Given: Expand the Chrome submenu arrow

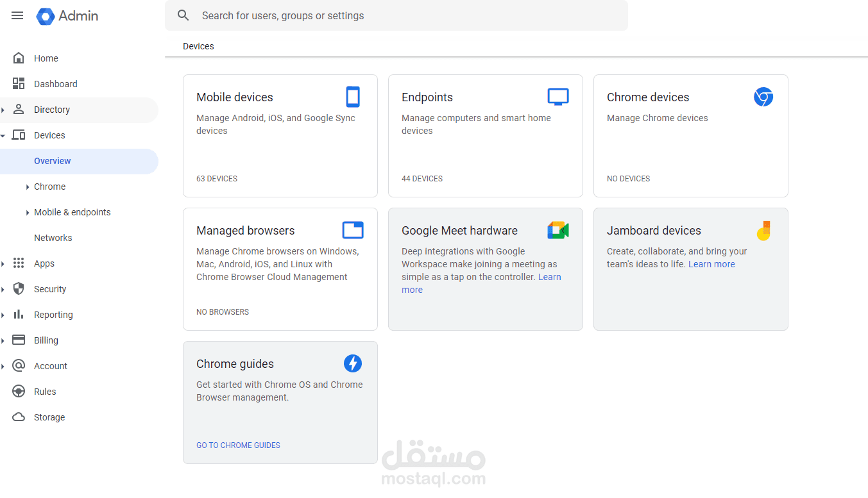Looking at the screenshot, I should [28, 187].
